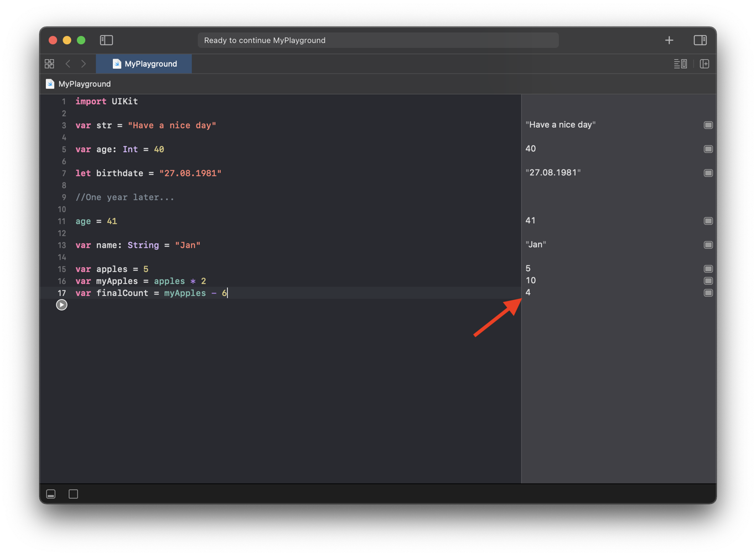Open the editor options lines icon

pyautogui.click(x=680, y=64)
